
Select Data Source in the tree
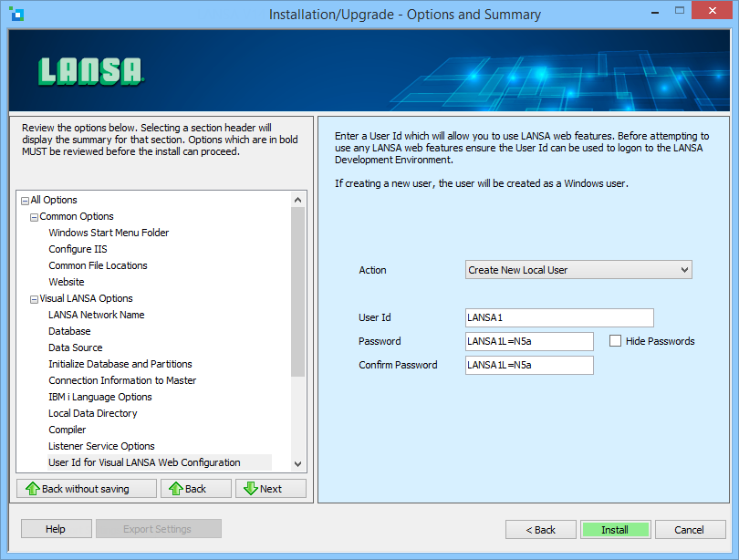point(76,347)
